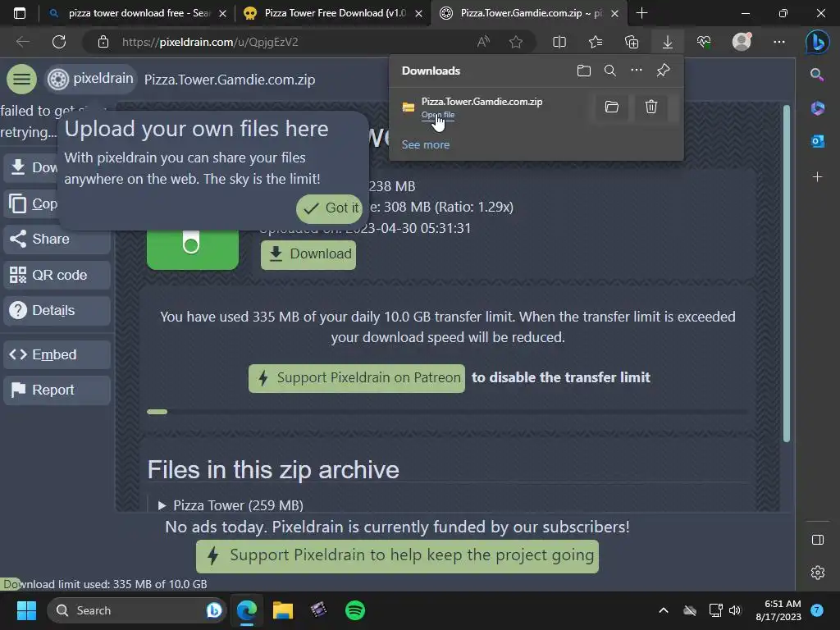Image resolution: width=840 pixels, height=630 pixels.
Task: Click the transfer limit progress bar
Action: point(447,412)
